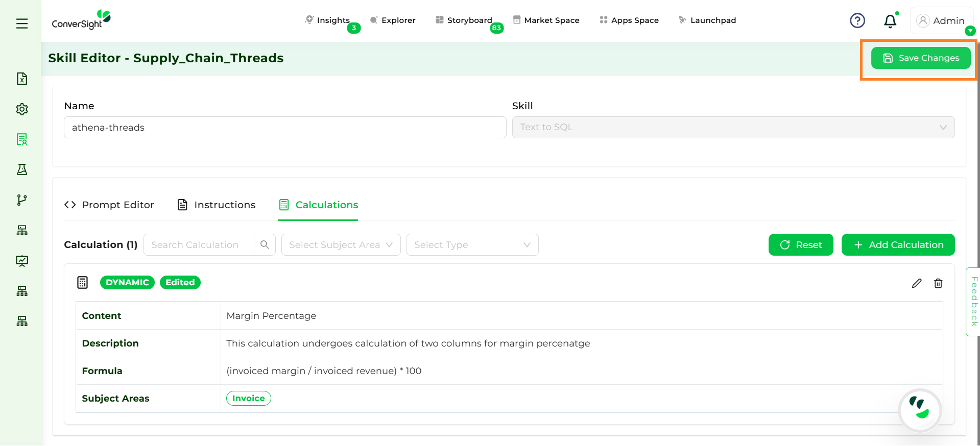Click the pencil edit calculation icon
The width and height of the screenshot is (980, 446).
click(x=917, y=283)
